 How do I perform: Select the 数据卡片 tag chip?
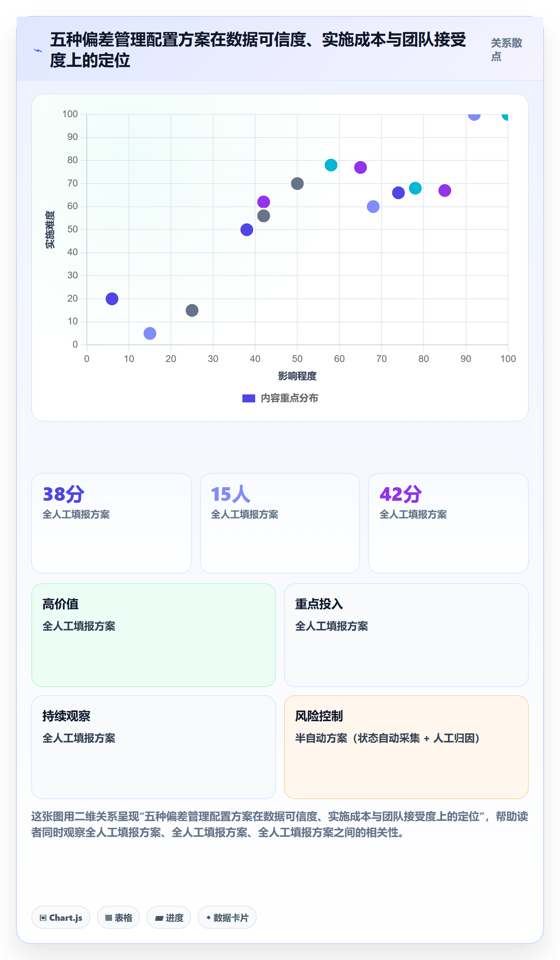pos(227,918)
